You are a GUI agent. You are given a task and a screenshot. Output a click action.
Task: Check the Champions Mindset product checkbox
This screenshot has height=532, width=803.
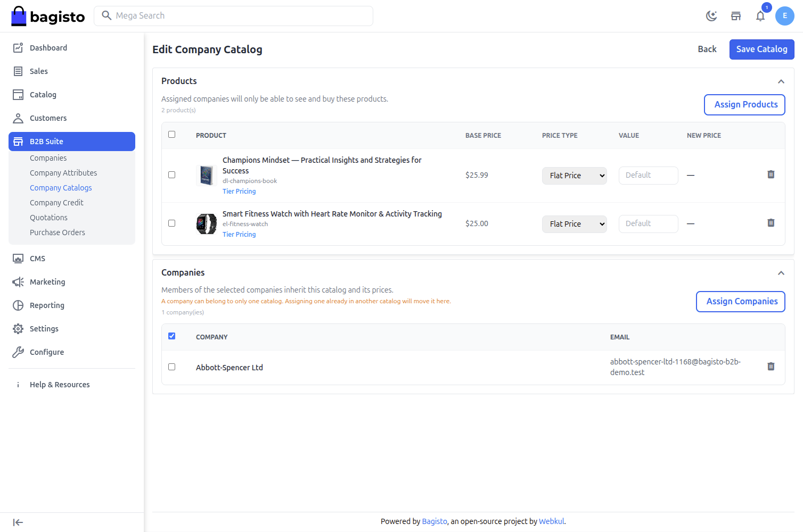click(x=171, y=175)
